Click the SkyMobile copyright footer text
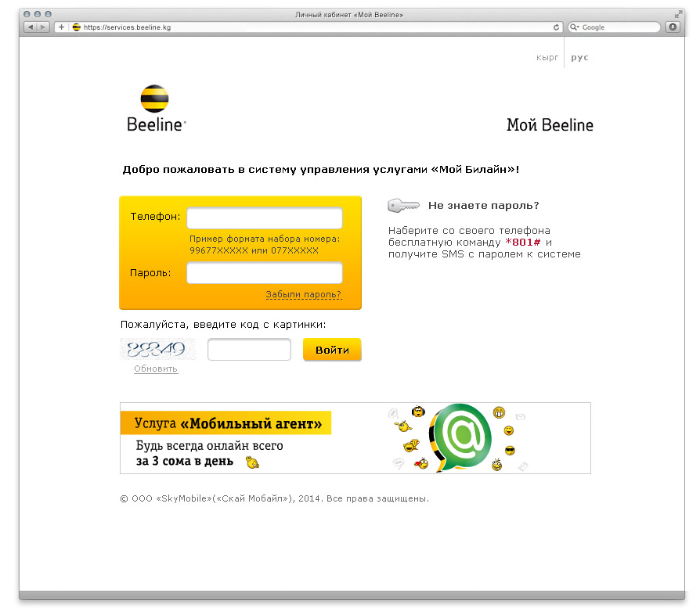The height and width of the screenshot is (615, 700). 275,498
